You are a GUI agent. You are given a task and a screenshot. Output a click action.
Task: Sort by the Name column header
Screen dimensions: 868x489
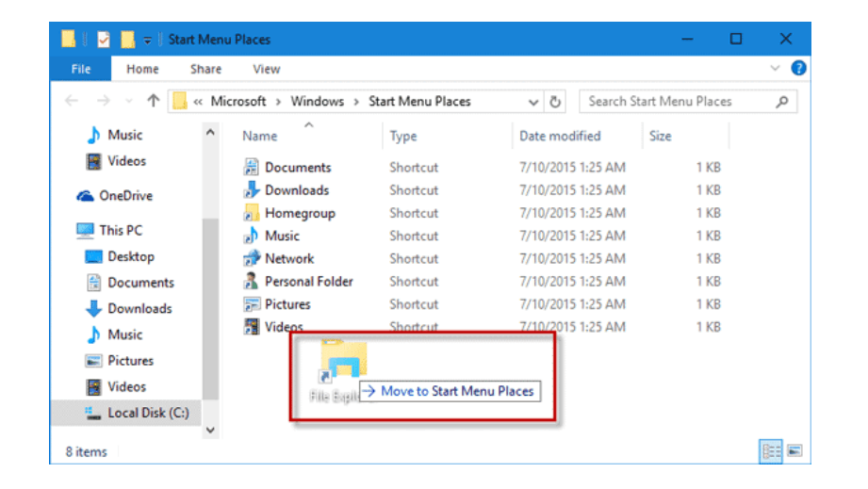[259, 136]
